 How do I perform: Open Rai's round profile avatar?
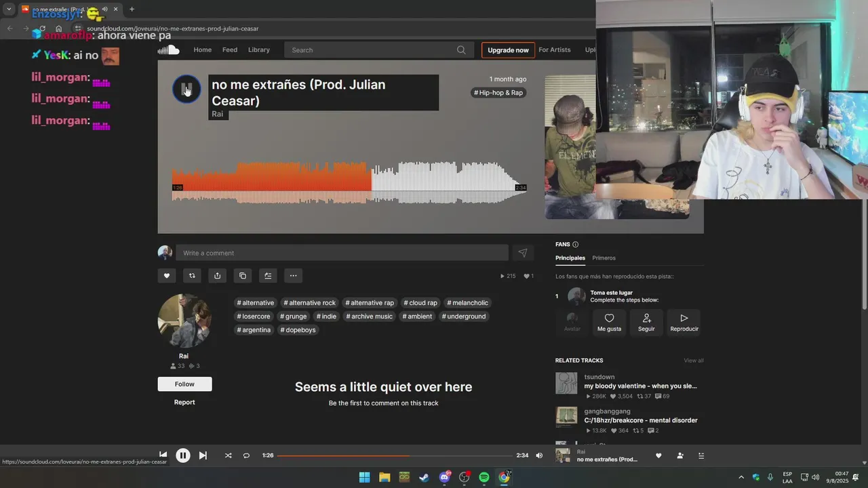pyautogui.click(x=184, y=321)
